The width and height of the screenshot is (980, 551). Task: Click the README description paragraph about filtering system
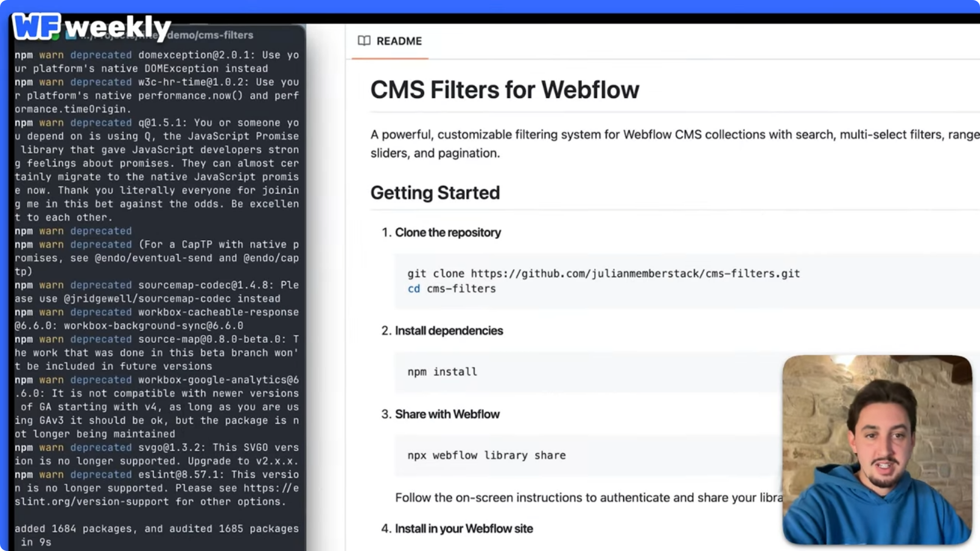click(675, 144)
